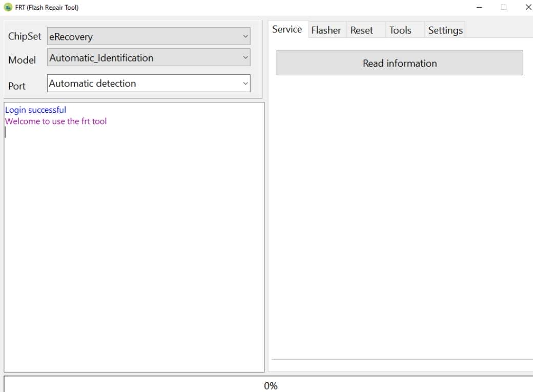Click the ChipSet field label
Screen dimensions: 533x392
tap(24, 36)
